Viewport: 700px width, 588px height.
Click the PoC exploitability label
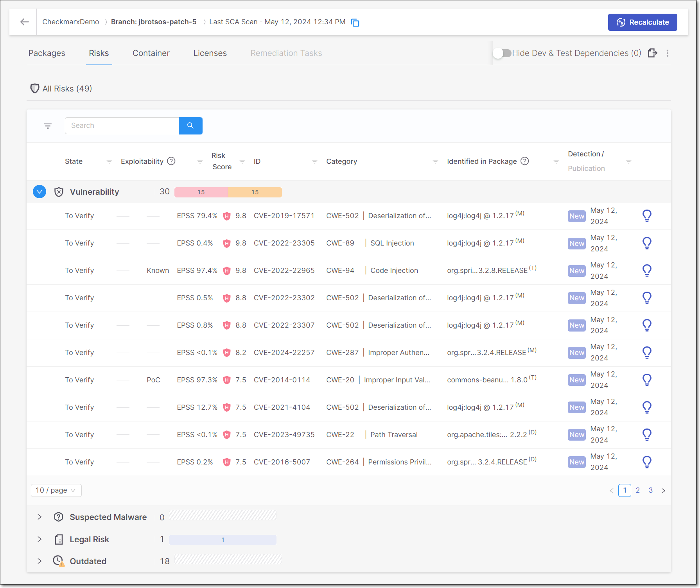tap(154, 380)
